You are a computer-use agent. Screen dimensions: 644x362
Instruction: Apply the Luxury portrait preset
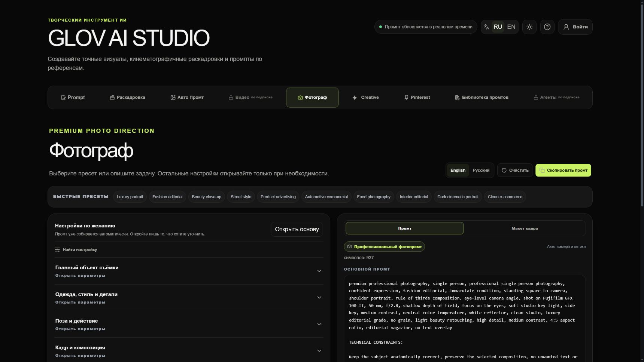130,197
